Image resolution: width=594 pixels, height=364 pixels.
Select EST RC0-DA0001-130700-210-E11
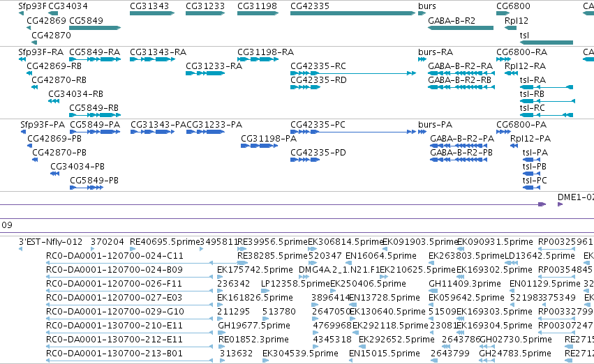(x=129, y=333)
